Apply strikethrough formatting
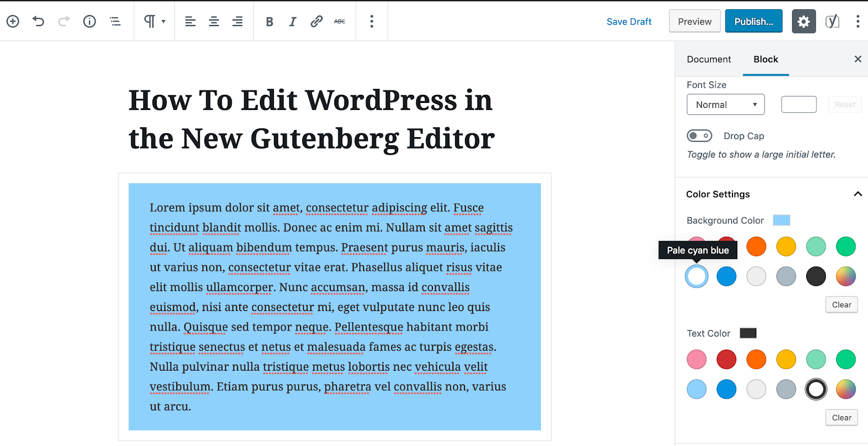The image size is (868, 446). [x=340, y=21]
